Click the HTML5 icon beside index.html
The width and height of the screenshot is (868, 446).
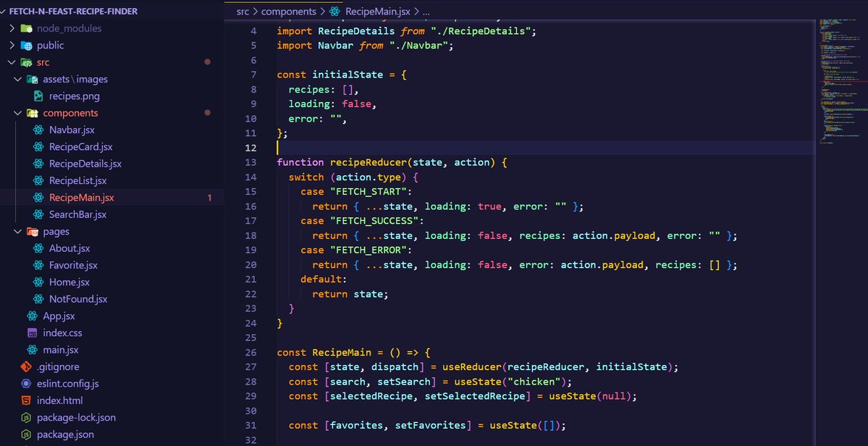26,400
